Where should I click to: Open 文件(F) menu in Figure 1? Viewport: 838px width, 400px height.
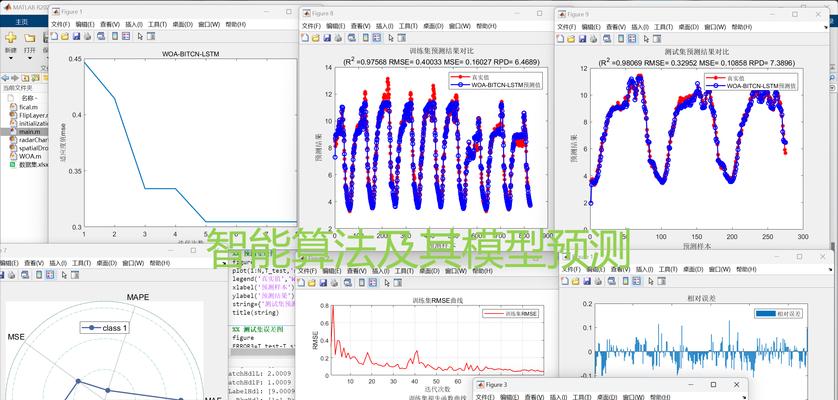[x=60, y=25]
